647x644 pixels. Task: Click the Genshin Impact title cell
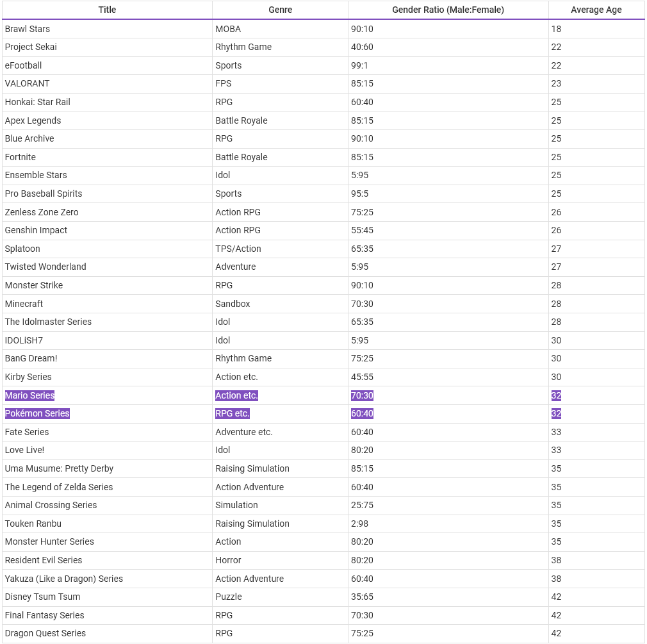pos(107,230)
